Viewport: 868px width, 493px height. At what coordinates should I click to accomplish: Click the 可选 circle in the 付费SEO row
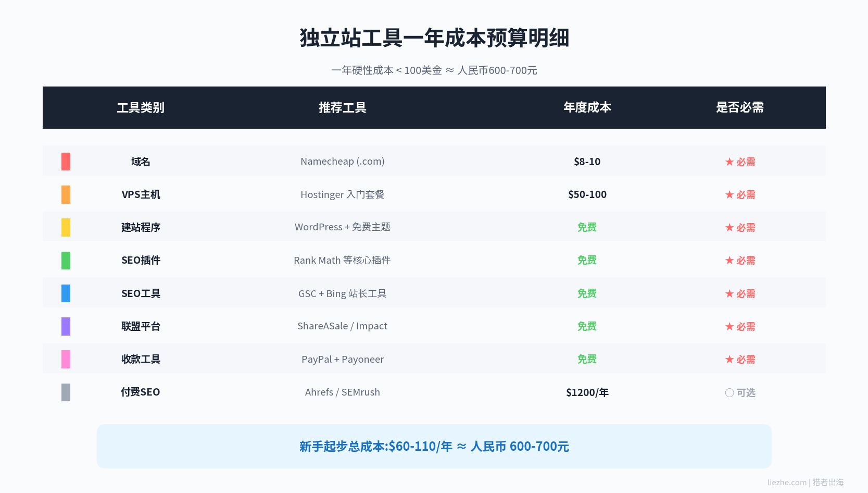click(729, 393)
